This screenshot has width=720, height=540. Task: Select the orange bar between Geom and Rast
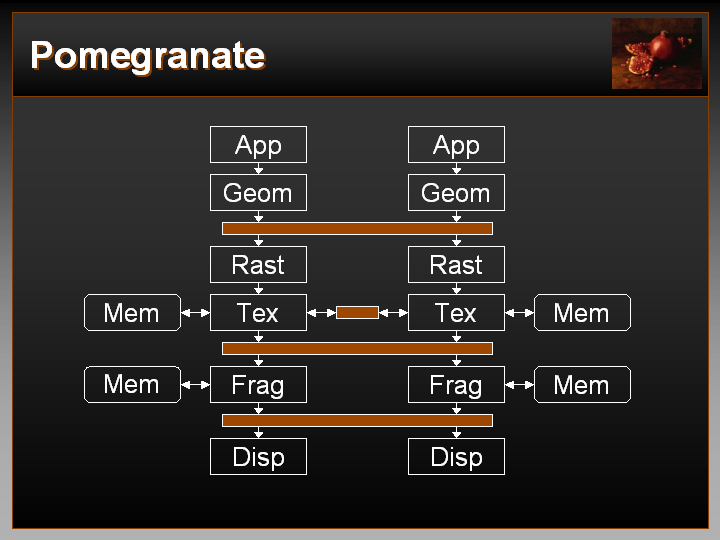357,229
